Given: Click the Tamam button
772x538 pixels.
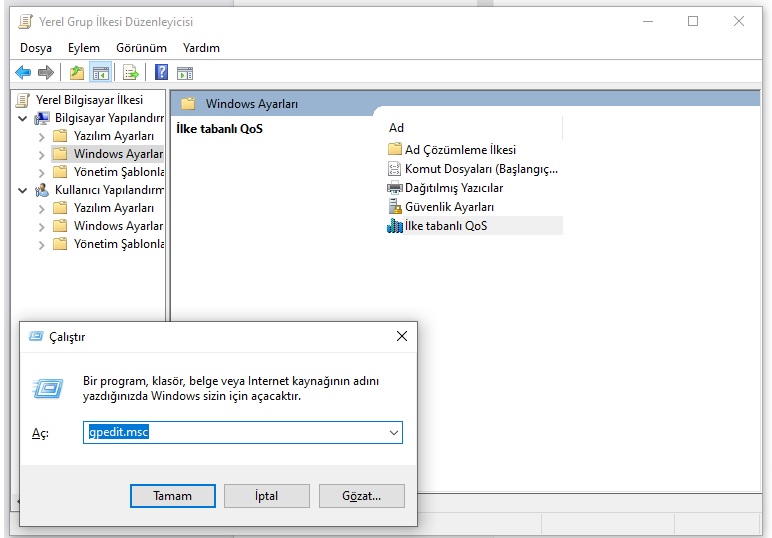Looking at the screenshot, I should [173, 496].
